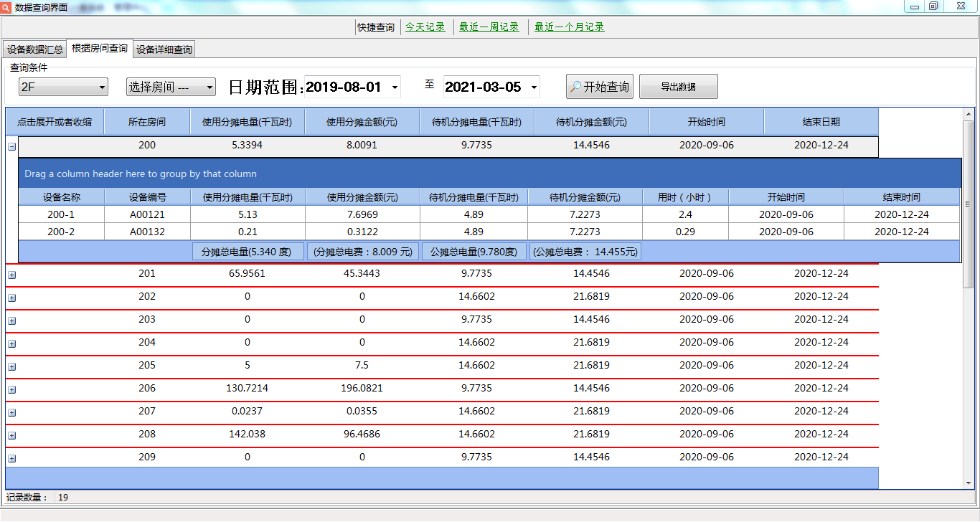The image size is (980, 522).
Task: Click the vertical scrollbar down arrow
Action: [x=968, y=483]
